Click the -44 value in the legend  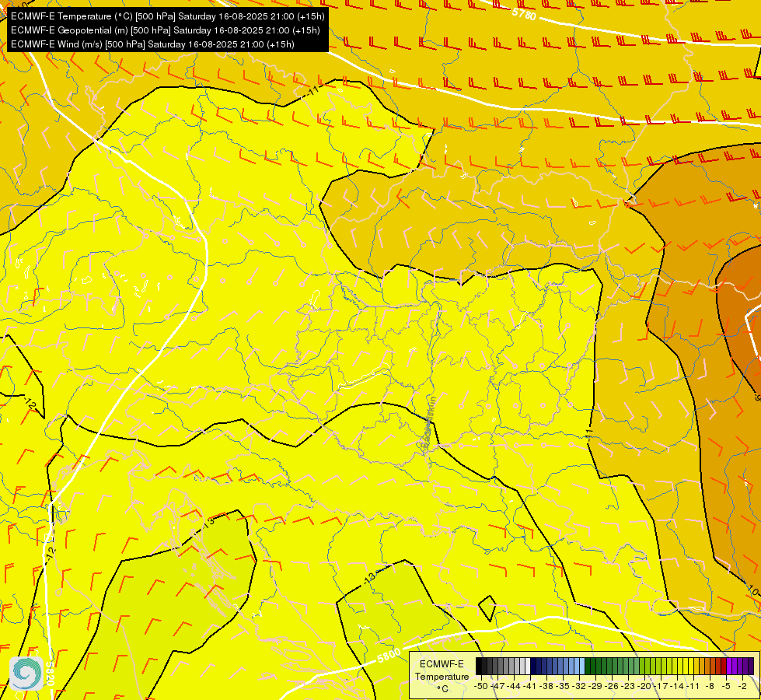tap(514, 686)
